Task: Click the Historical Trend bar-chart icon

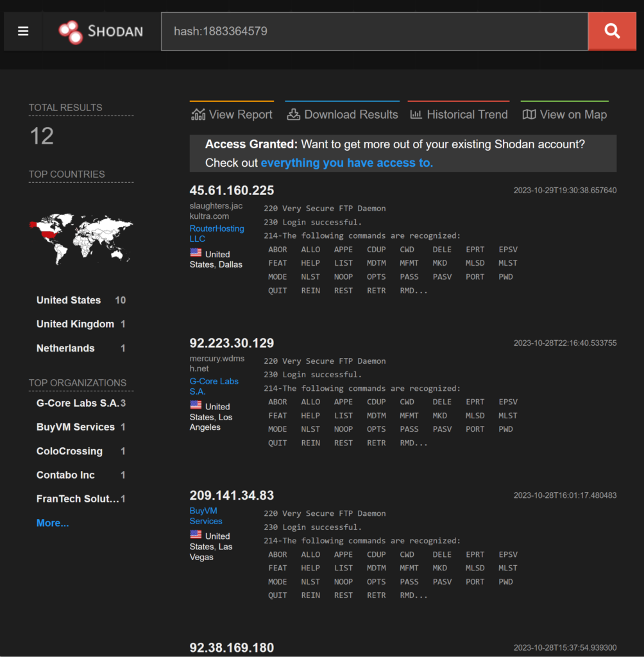Action: [x=416, y=114]
